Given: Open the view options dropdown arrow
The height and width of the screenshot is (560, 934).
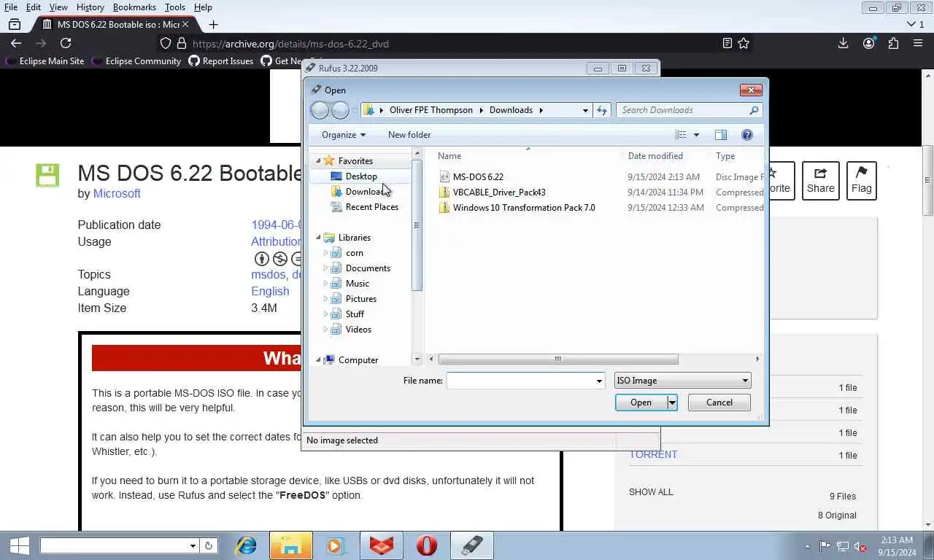Looking at the screenshot, I should (696, 135).
